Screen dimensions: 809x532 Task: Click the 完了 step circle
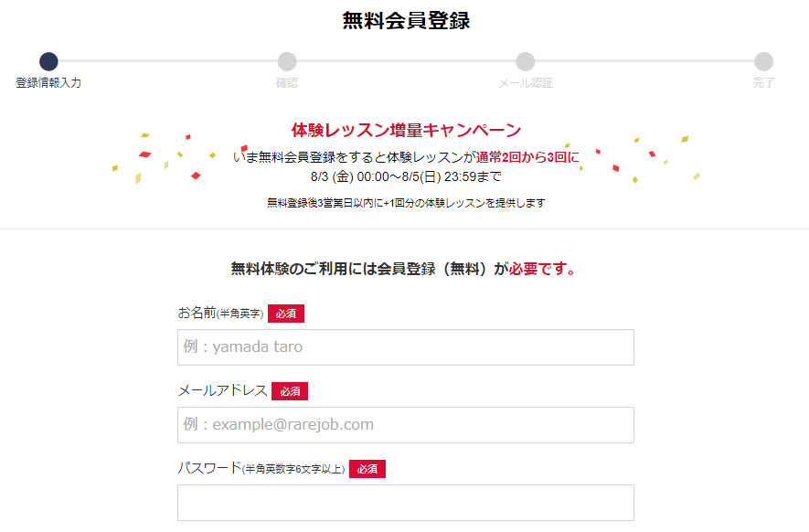click(763, 61)
